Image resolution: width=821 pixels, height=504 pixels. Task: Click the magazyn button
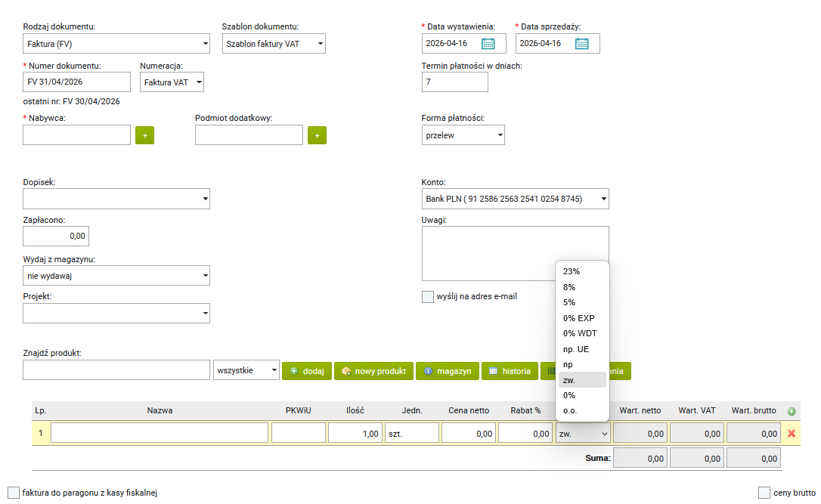tap(447, 371)
